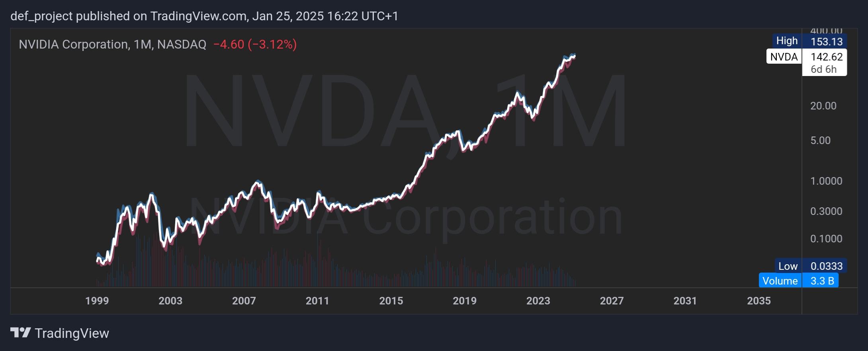Click the 0.1000 price scale label

click(x=826, y=239)
